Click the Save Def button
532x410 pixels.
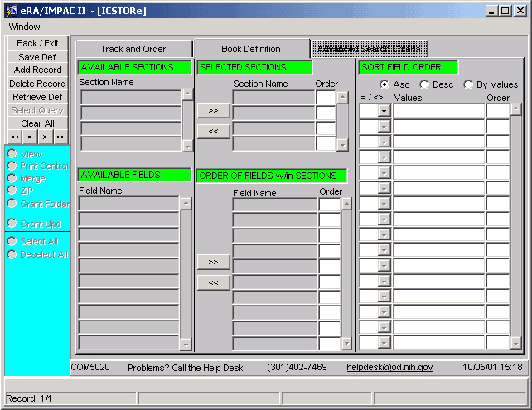point(37,57)
